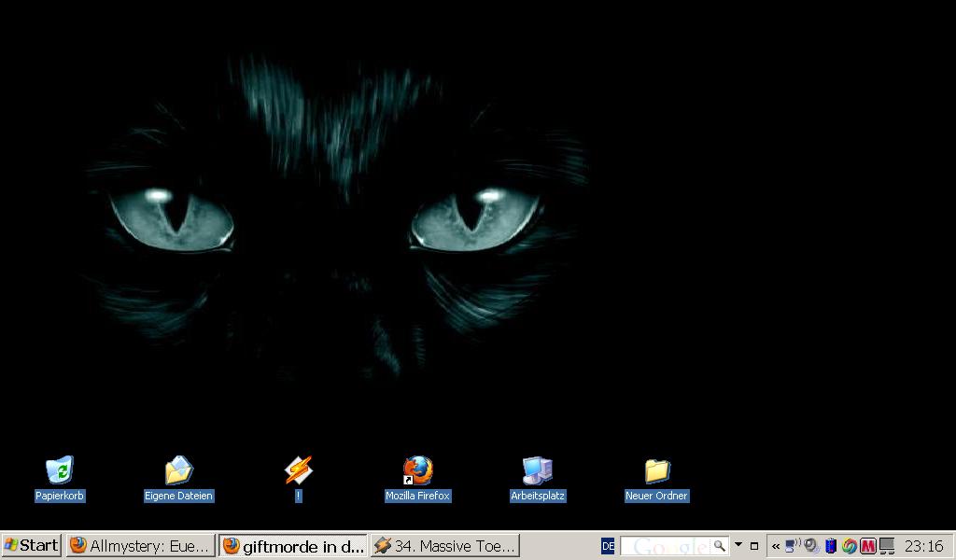Click the DE language bar indicator

(x=608, y=546)
